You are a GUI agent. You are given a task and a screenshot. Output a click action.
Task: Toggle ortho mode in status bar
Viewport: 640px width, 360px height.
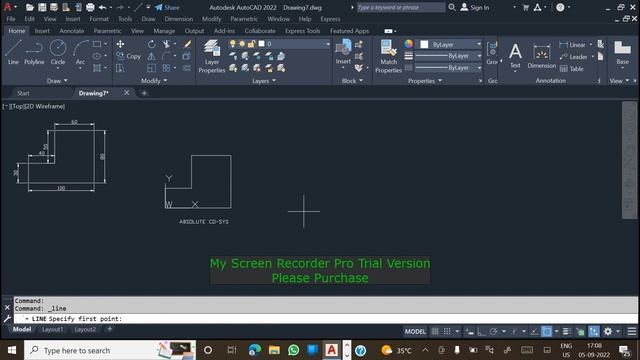coord(481,331)
